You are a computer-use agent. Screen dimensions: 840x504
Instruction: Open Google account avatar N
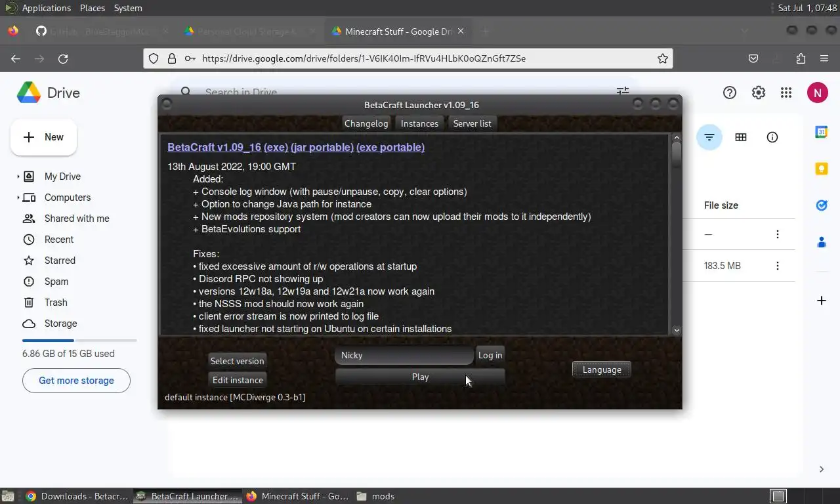817,93
